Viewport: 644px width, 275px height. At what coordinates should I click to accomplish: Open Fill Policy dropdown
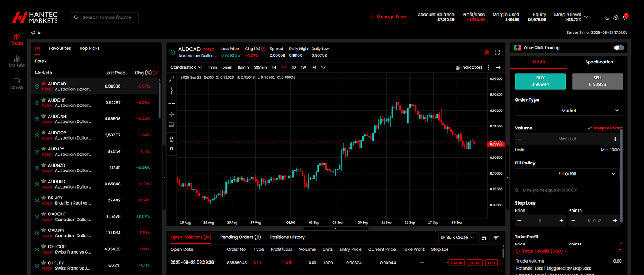(567, 174)
